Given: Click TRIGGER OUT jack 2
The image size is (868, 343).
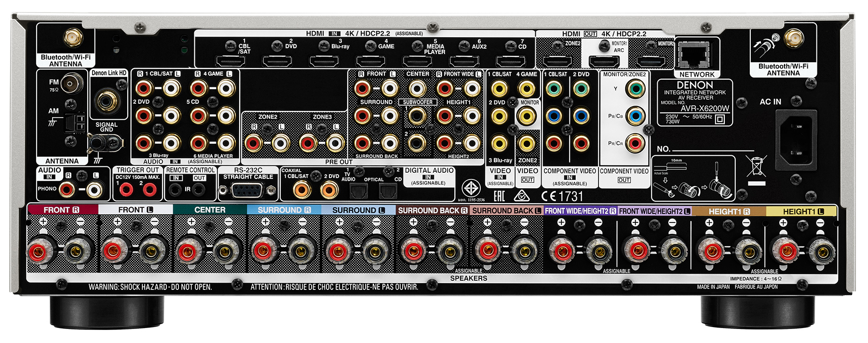Looking at the screenshot, I should (x=150, y=190).
